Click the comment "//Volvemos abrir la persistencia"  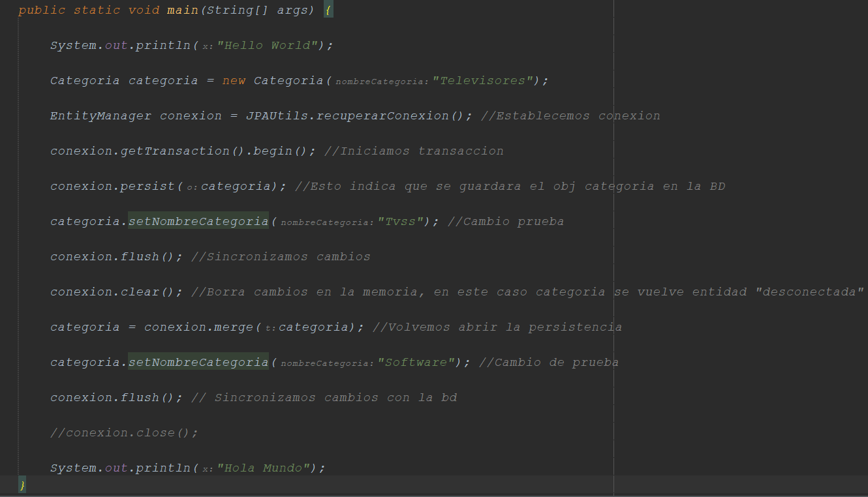(497, 327)
